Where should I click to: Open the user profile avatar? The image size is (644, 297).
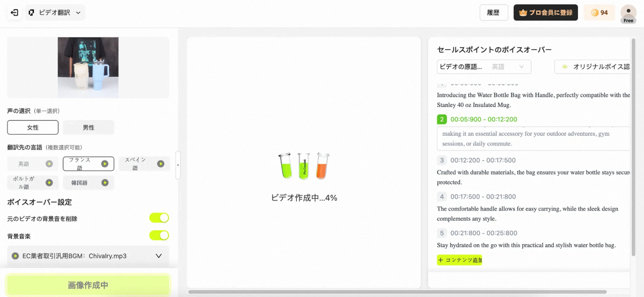[x=628, y=12]
